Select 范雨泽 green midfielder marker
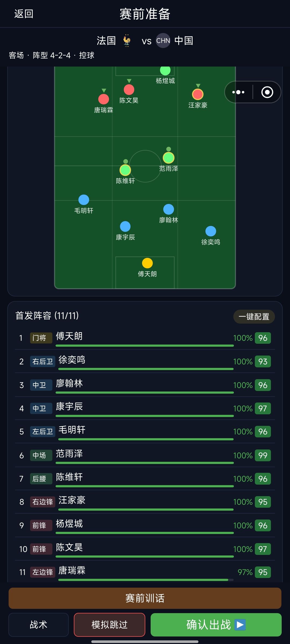This screenshot has height=644, width=290. pyautogui.click(x=169, y=158)
